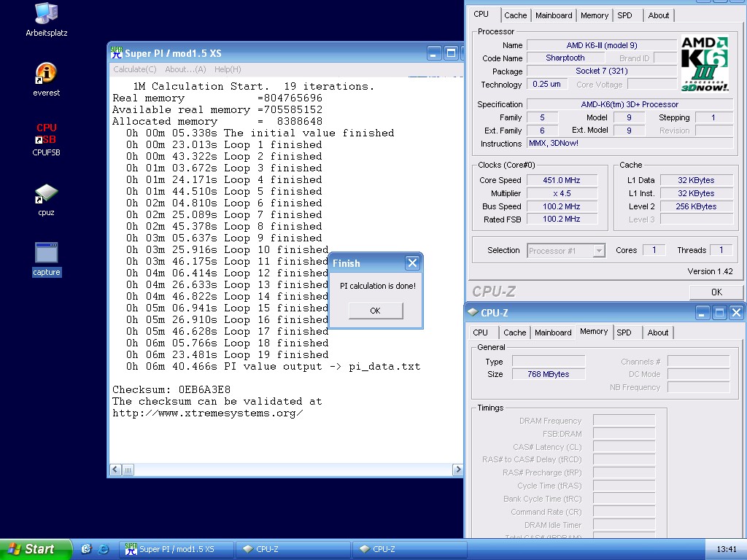This screenshot has width=747, height=560.
Task: Click the Multiplier value x 4.5
Action: click(562, 193)
